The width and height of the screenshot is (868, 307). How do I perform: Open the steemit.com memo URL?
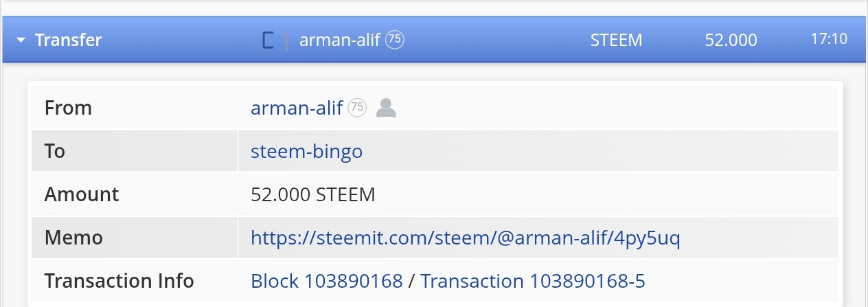click(466, 238)
